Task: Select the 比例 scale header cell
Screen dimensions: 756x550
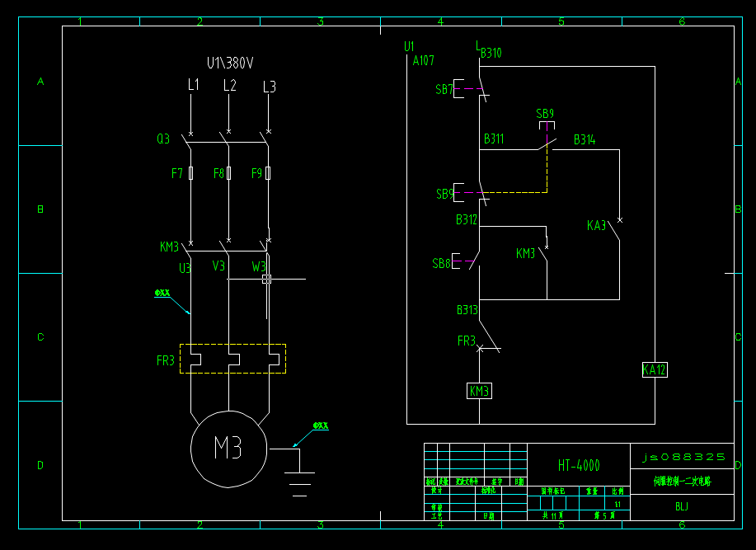Action: [x=617, y=491]
